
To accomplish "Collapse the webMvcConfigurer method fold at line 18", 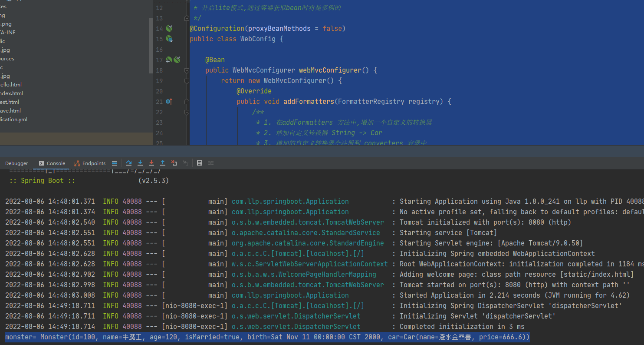I will tap(187, 70).
